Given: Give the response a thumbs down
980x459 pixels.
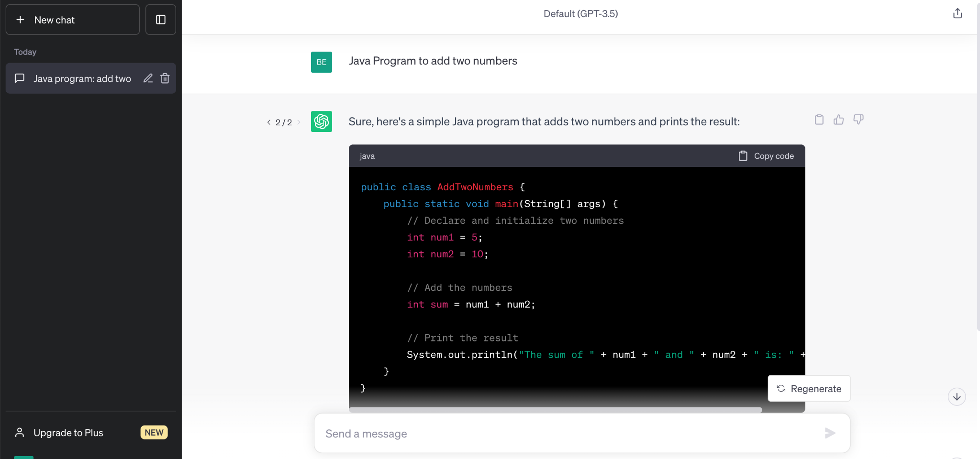Looking at the screenshot, I should (858, 120).
